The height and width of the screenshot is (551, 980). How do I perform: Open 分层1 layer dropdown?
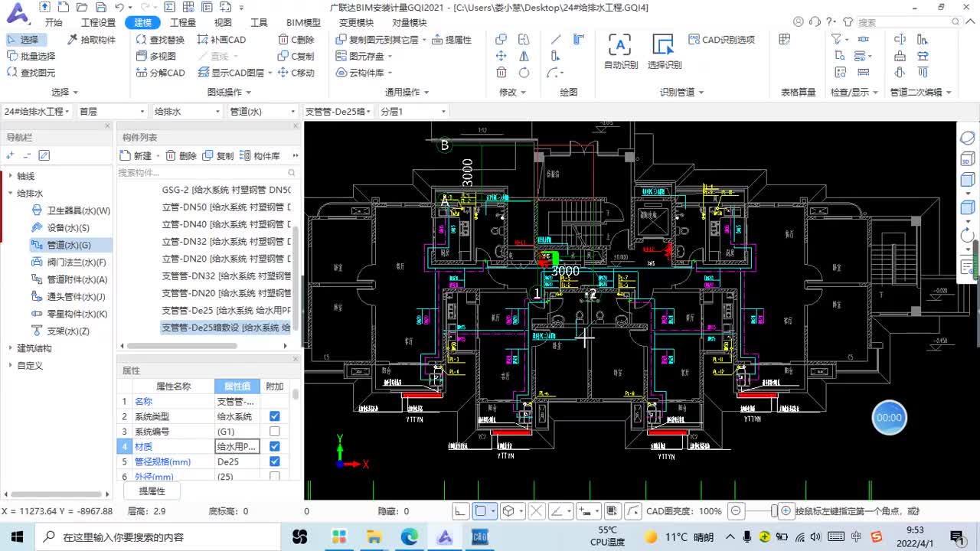pyautogui.click(x=413, y=111)
